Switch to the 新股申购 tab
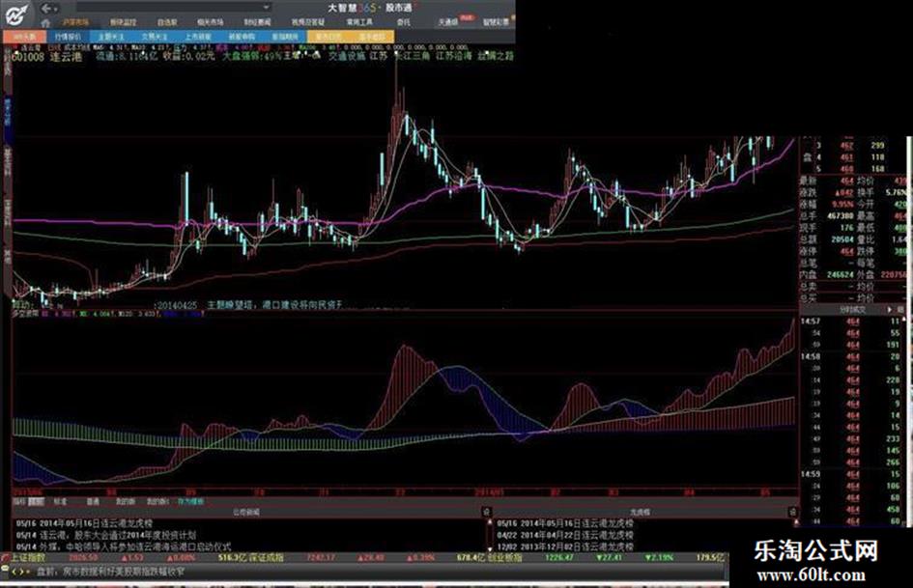The height and width of the screenshot is (588, 913). [242, 37]
